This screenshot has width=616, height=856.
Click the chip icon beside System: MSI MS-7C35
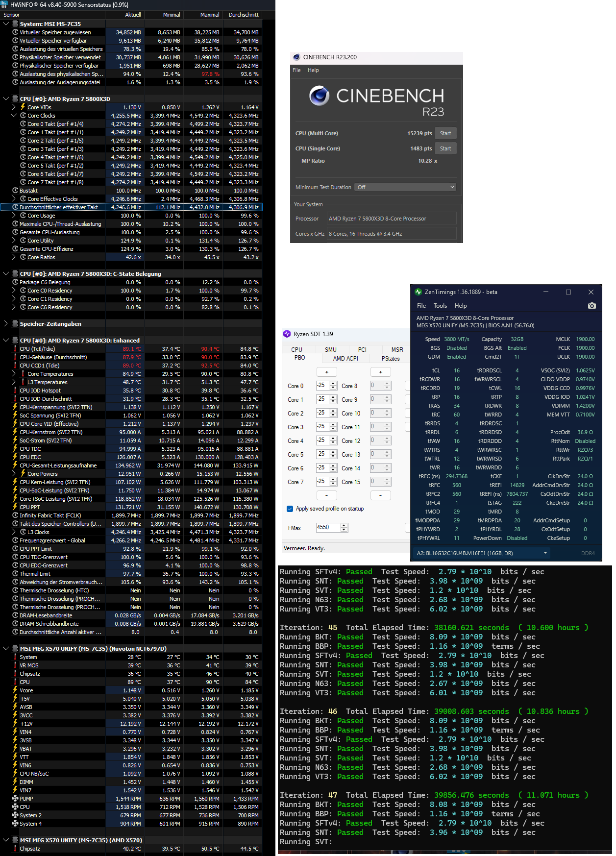[x=15, y=24]
